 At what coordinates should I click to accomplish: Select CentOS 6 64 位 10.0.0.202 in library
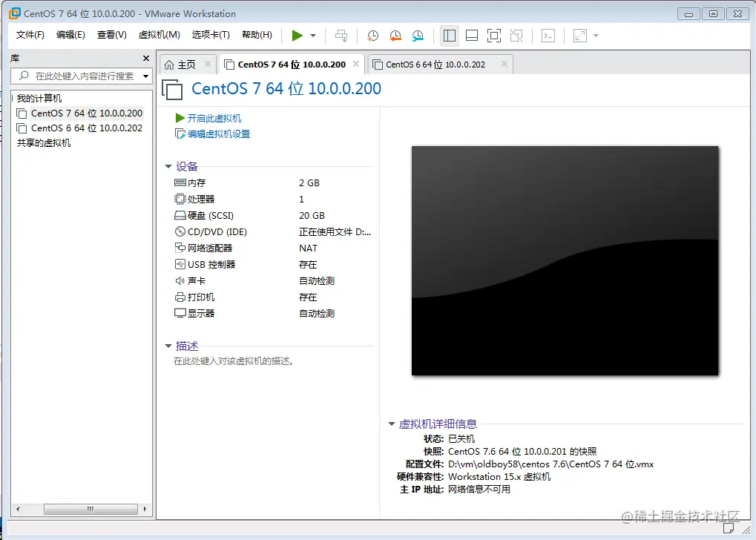coord(79,128)
